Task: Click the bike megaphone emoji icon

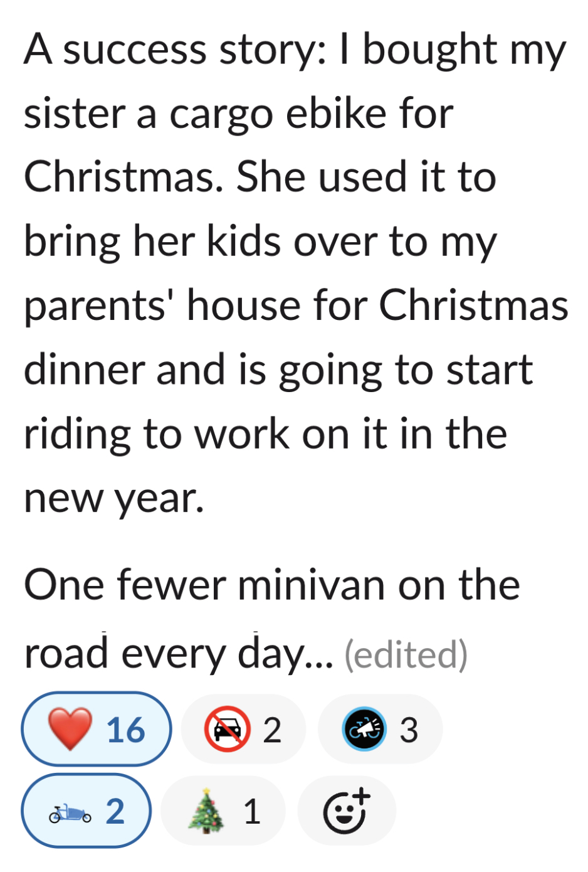Action: [x=364, y=729]
